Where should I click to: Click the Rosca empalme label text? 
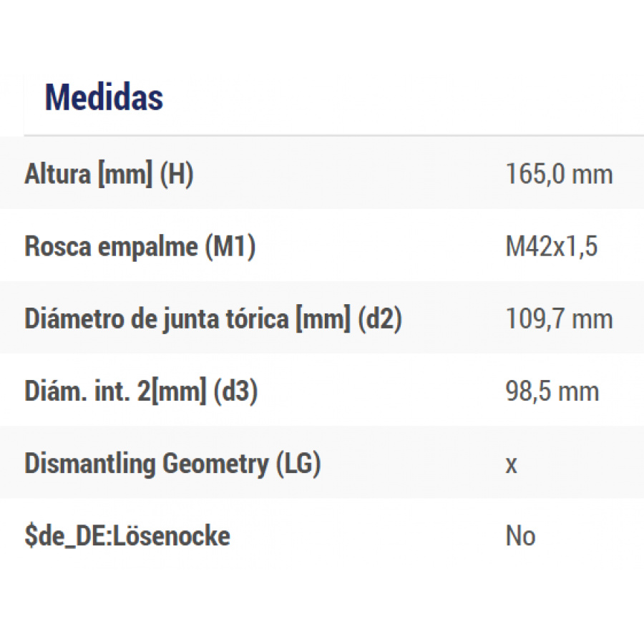point(111,247)
